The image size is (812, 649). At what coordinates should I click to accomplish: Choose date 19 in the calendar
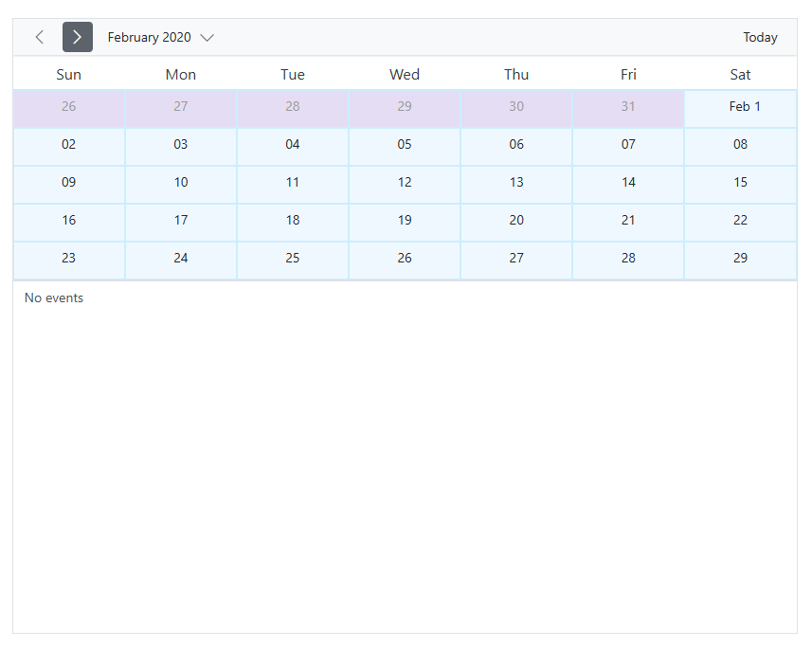click(x=405, y=223)
